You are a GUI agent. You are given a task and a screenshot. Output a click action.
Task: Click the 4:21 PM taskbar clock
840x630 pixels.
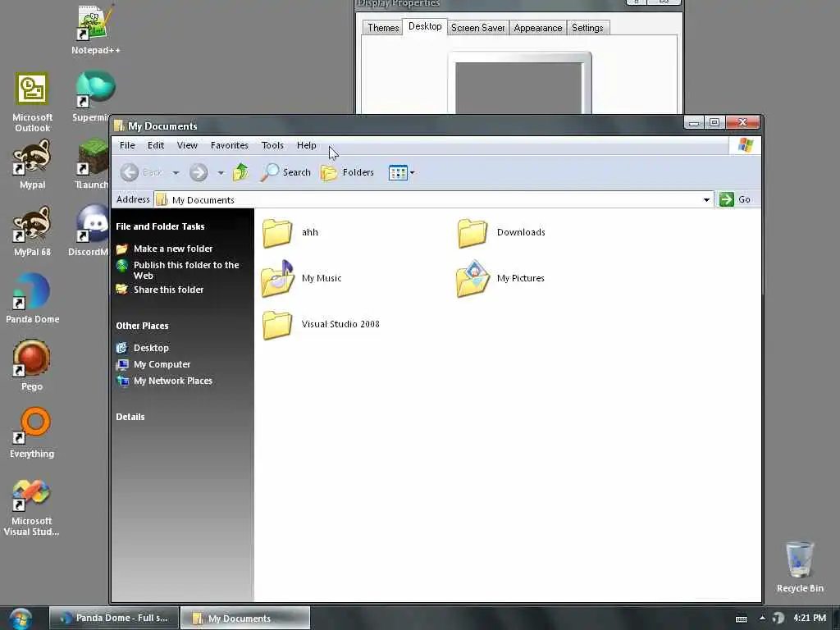[810, 618]
